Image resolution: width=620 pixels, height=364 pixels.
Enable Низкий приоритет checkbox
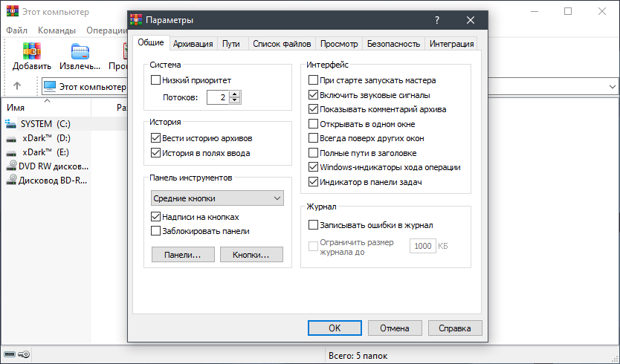tap(156, 80)
